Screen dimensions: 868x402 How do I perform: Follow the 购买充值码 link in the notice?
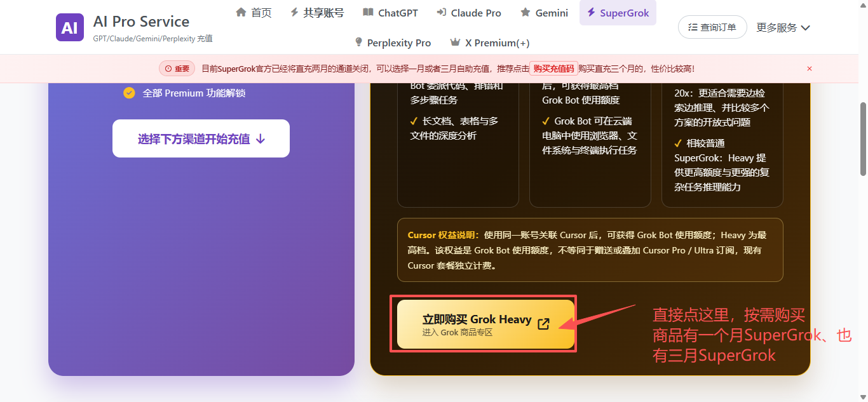pyautogui.click(x=553, y=69)
